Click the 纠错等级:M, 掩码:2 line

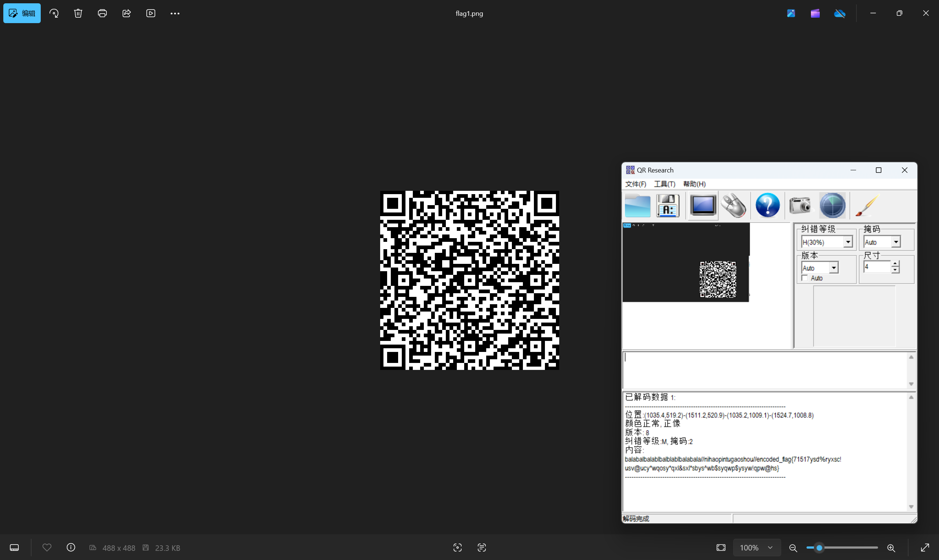pos(659,441)
